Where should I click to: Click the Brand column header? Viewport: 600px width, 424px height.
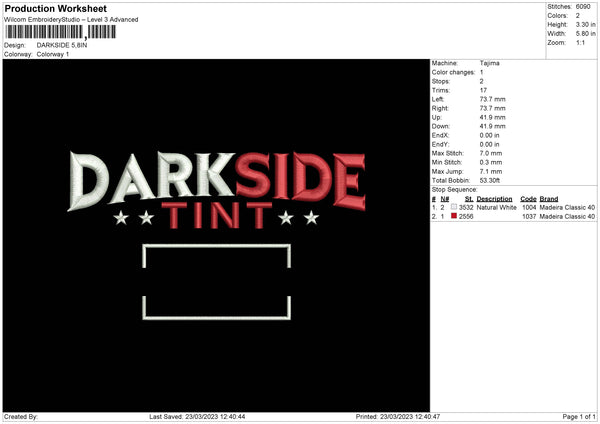click(549, 199)
